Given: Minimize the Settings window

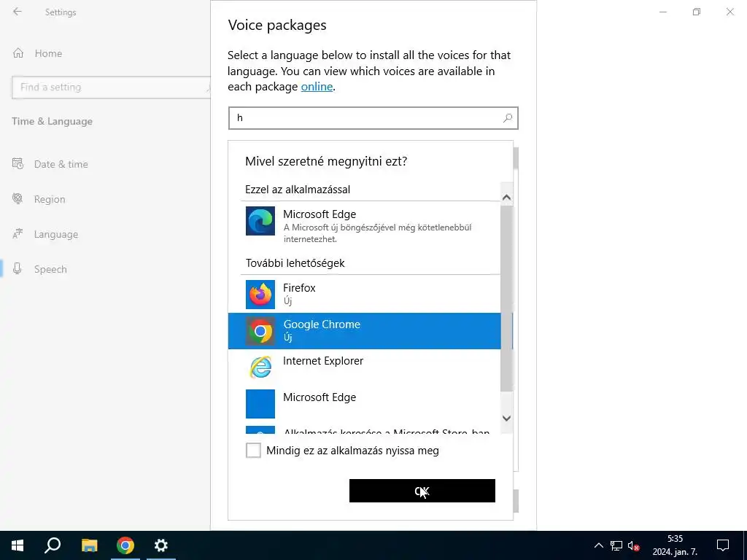Looking at the screenshot, I should (x=663, y=12).
